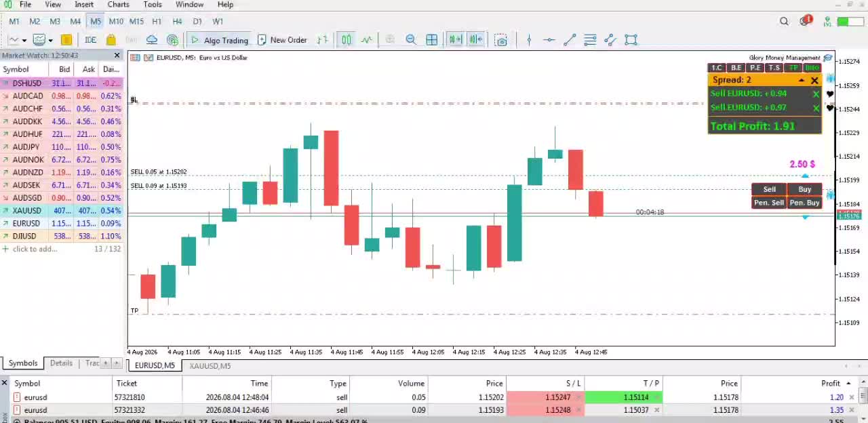Select XAUUSD row in Market Watch
868x423 pixels.
[x=61, y=211]
